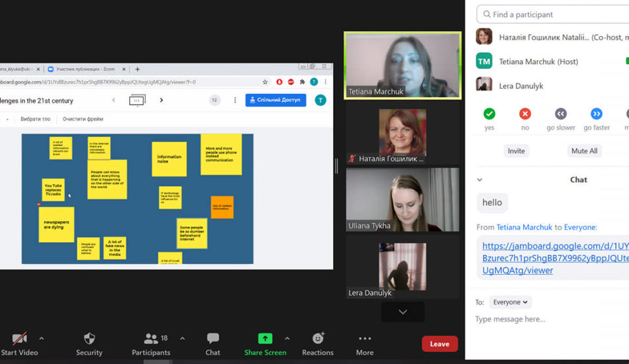629x364 pixels.
Task: Select the orange sticky note
Action: point(222,207)
